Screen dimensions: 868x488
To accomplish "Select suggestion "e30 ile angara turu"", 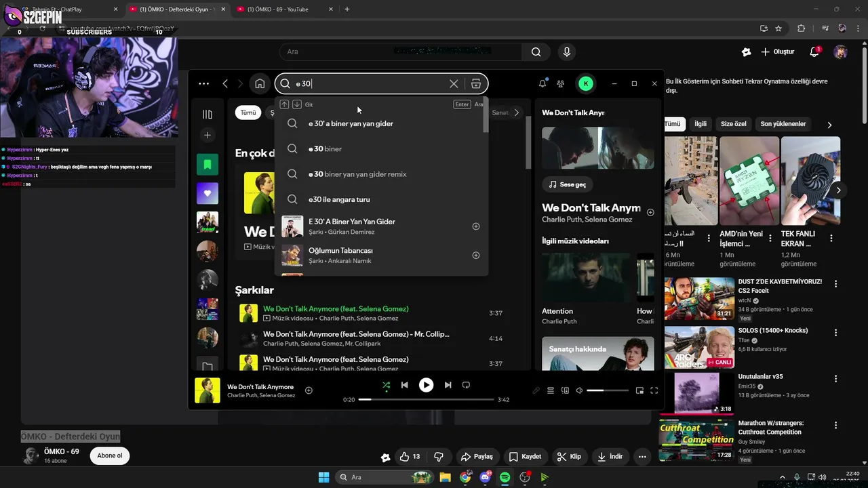I will pyautogui.click(x=381, y=199).
